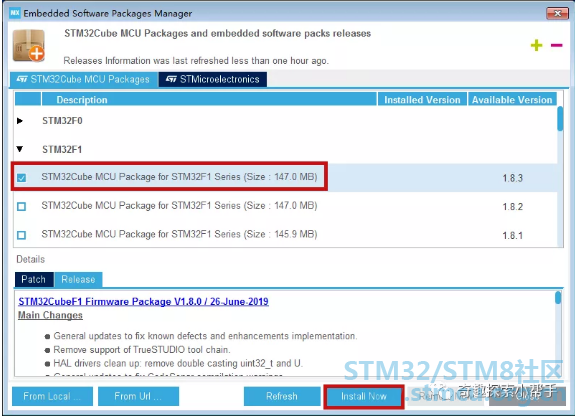Viewport: 575px width, 416px height.
Task: Select the STM32F1 row label
Action: [62, 149]
